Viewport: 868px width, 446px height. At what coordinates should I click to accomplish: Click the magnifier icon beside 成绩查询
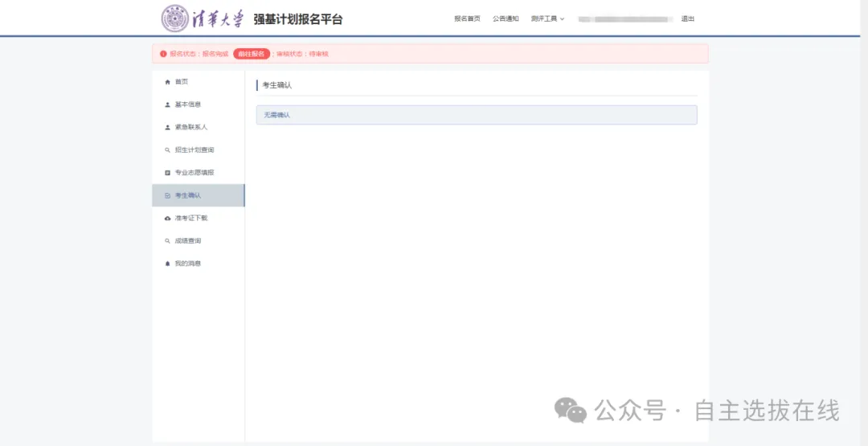(x=167, y=241)
